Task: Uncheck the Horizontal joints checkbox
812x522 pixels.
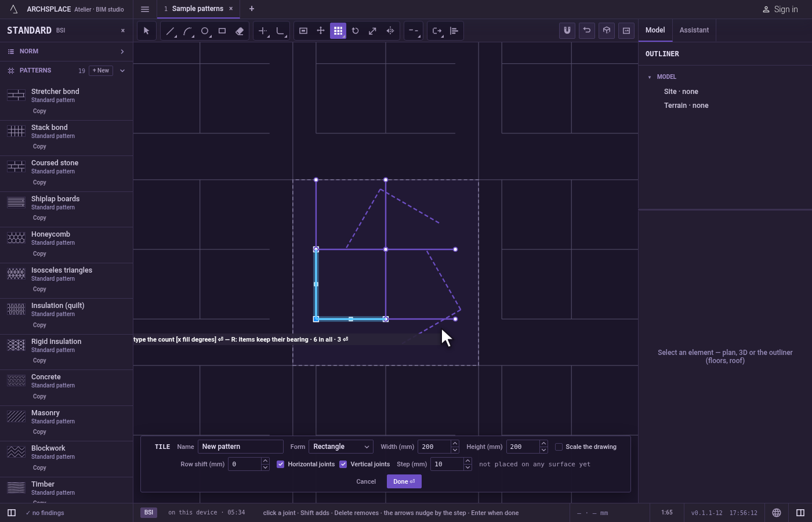Action: [281, 464]
